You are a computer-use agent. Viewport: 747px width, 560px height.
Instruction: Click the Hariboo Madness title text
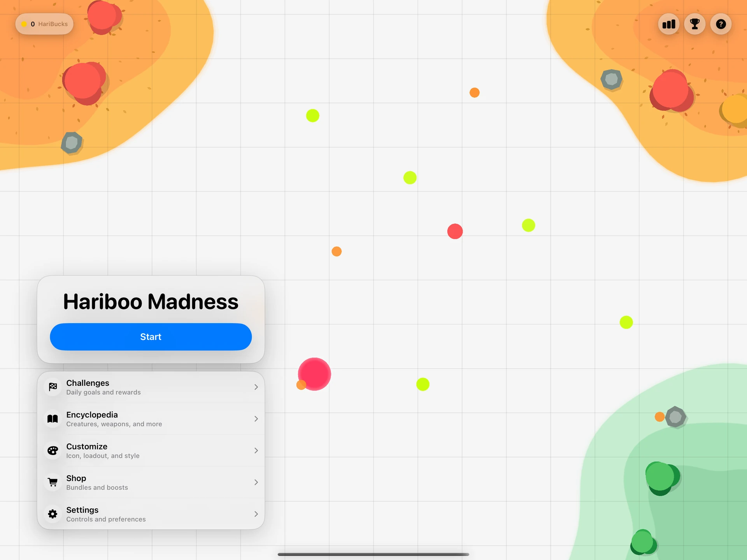tap(151, 301)
